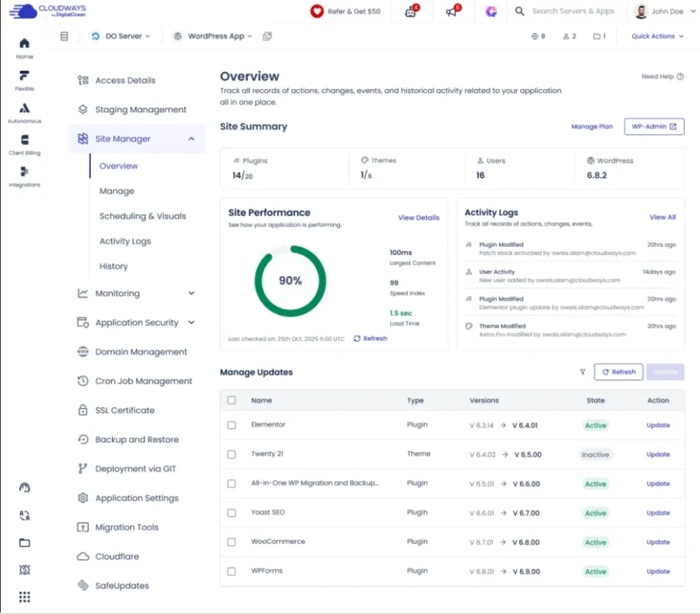Click the Cloudways logo
The width and height of the screenshot is (700, 614).
pos(47,11)
